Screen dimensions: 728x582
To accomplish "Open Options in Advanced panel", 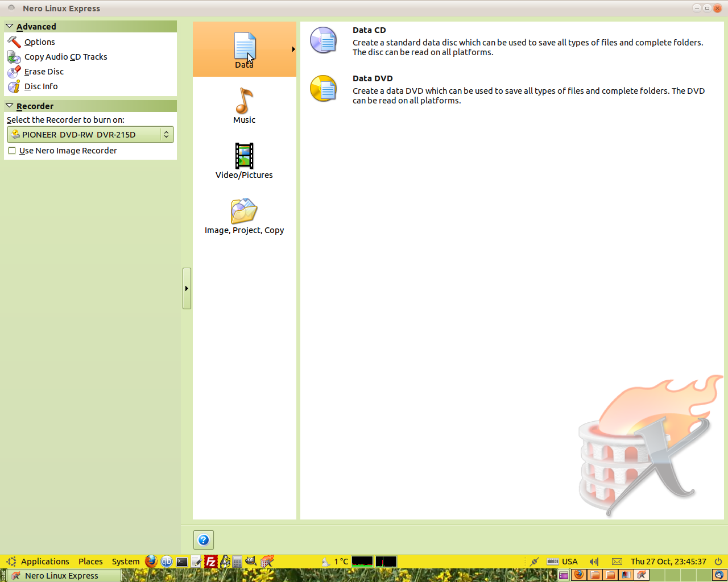I will (x=39, y=42).
